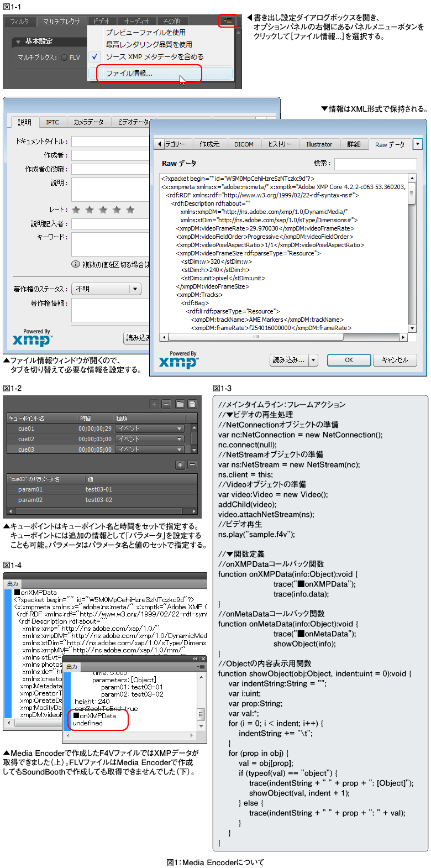
Task: Open the ヒストリー tab
Action: [x=280, y=144]
